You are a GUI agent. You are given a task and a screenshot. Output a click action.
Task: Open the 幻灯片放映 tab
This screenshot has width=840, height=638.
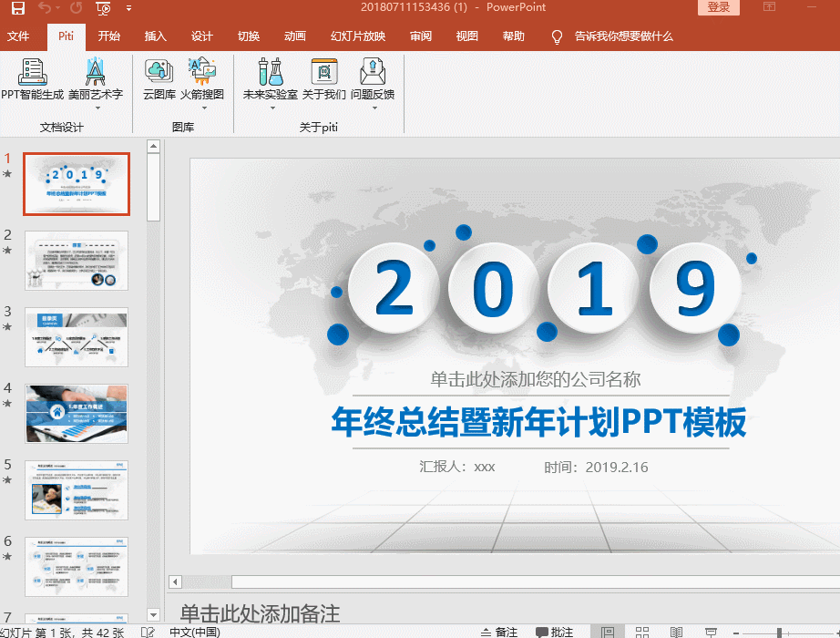point(358,36)
